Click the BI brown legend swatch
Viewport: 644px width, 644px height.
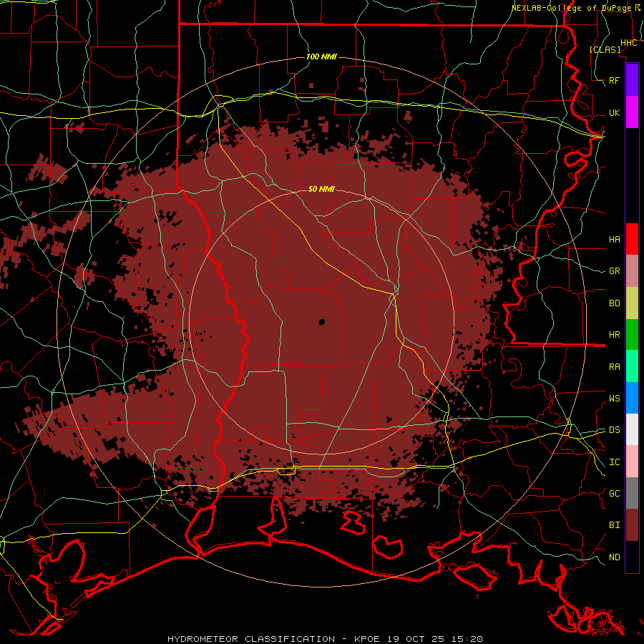point(632,525)
